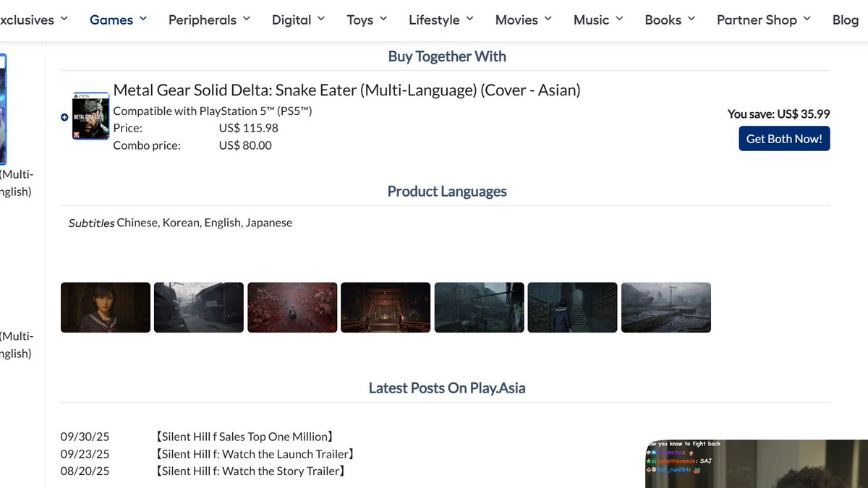Go to the Blog page
Screen dimensions: 868x488
tap(845, 20)
